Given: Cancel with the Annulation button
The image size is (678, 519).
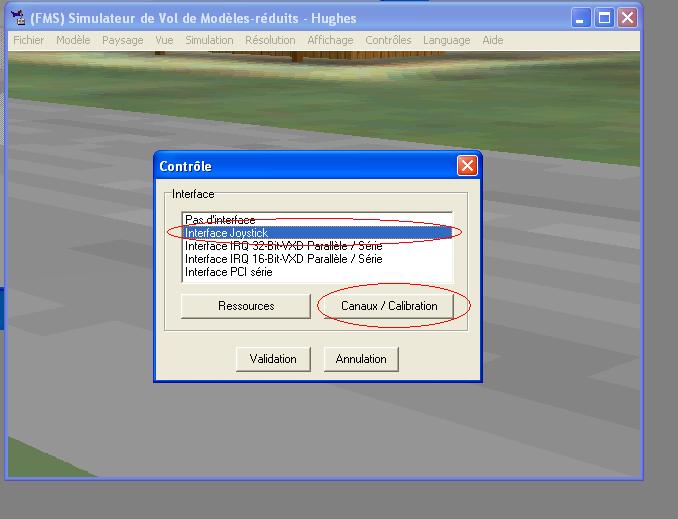Looking at the screenshot, I should 361,359.
